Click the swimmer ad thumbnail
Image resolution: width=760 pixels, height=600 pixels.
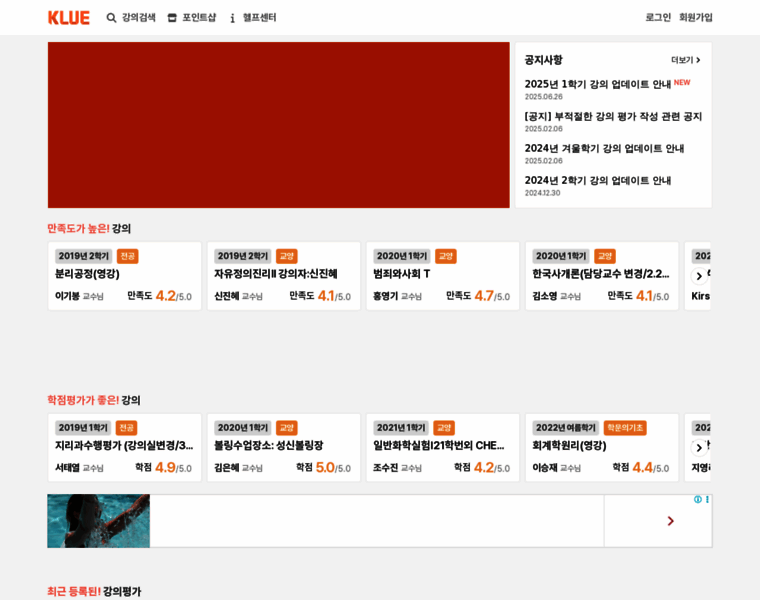tap(98, 521)
